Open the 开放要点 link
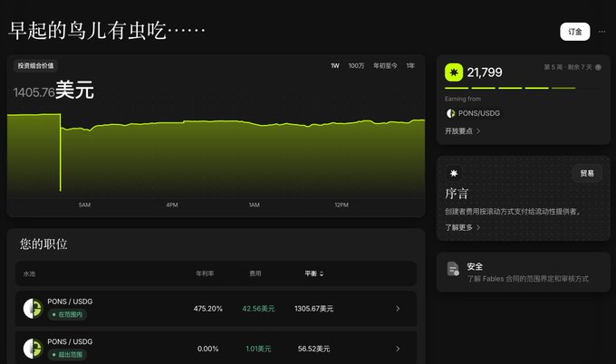The image size is (616, 364). click(458, 131)
